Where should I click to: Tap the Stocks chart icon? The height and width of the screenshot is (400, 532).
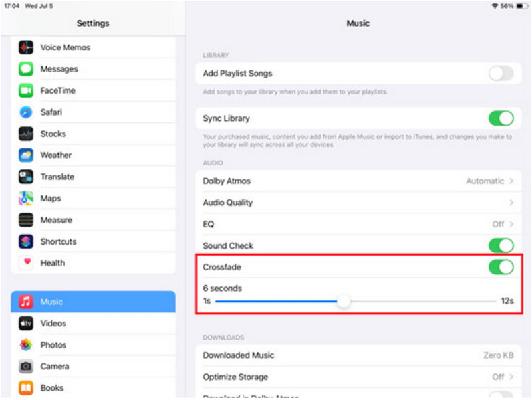point(26,134)
